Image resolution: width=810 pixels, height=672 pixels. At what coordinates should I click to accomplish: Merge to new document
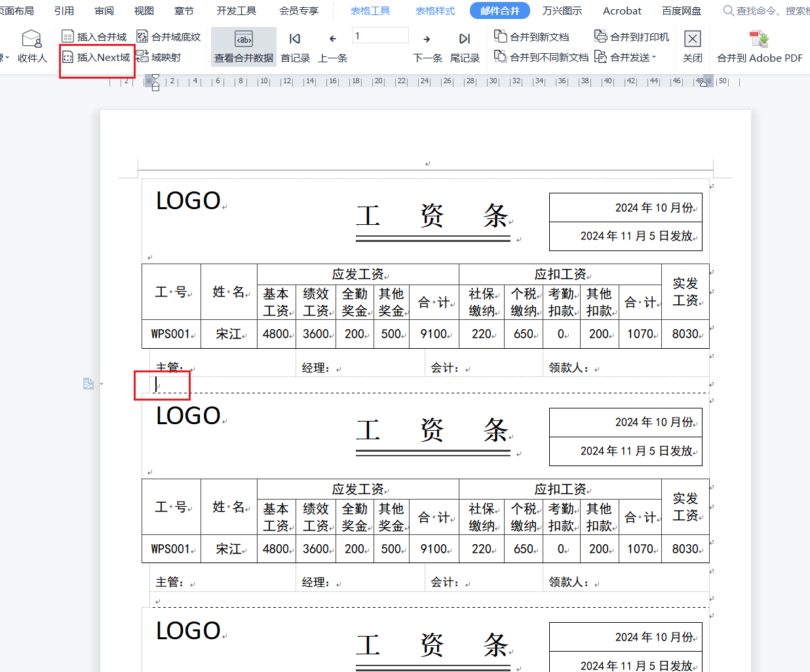(531, 37)
